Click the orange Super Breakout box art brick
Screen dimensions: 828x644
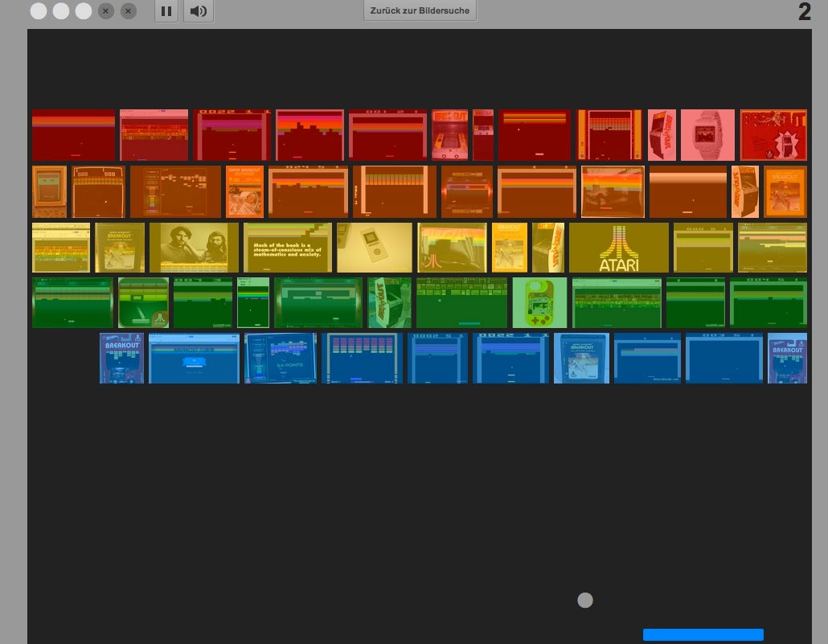coord(245,191)
